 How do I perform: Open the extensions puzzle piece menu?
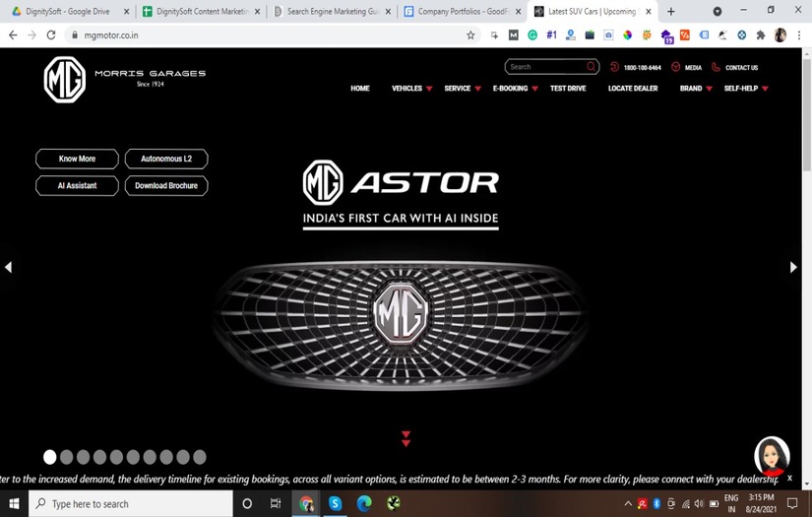point(760,35)
